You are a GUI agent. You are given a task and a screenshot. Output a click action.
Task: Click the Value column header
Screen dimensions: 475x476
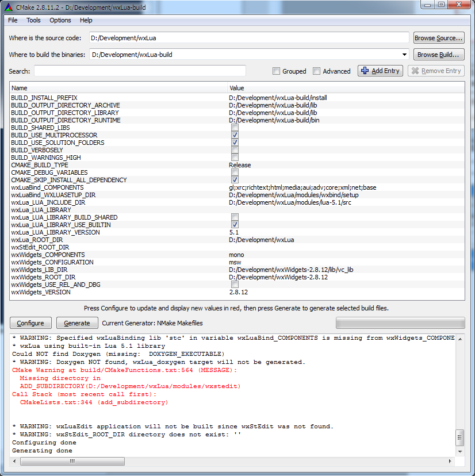click(346, 88)
